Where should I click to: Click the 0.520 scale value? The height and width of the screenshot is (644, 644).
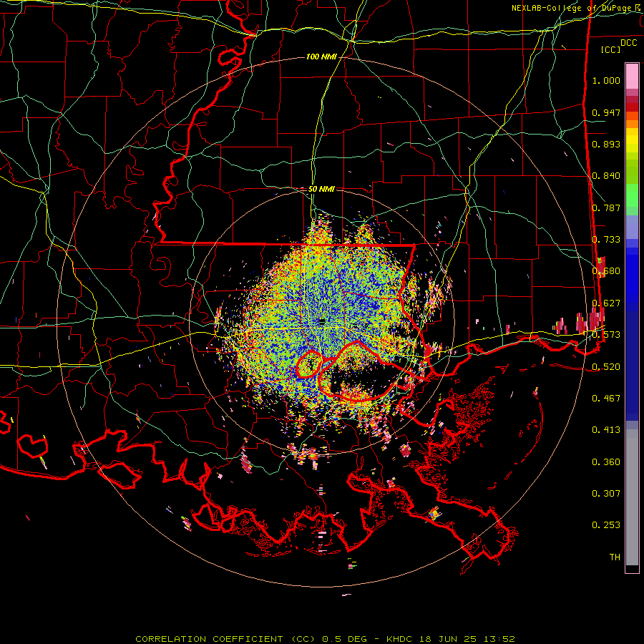606,367
